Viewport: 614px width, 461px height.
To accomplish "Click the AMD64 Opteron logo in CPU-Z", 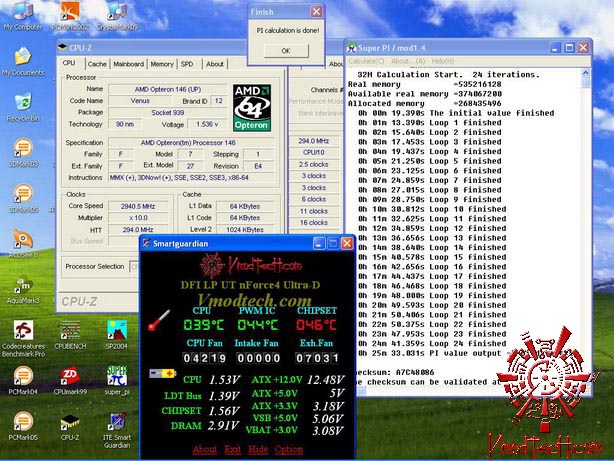I will (252, 108).
